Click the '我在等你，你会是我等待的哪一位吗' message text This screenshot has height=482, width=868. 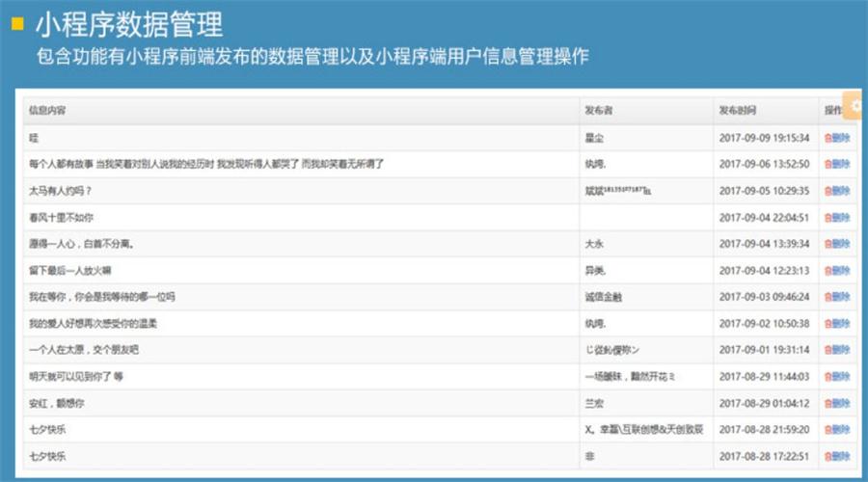[x=102, y=297]
